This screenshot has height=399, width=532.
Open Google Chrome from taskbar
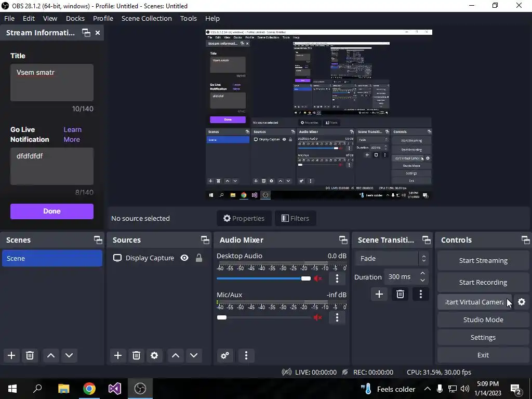tap(89, 389)
